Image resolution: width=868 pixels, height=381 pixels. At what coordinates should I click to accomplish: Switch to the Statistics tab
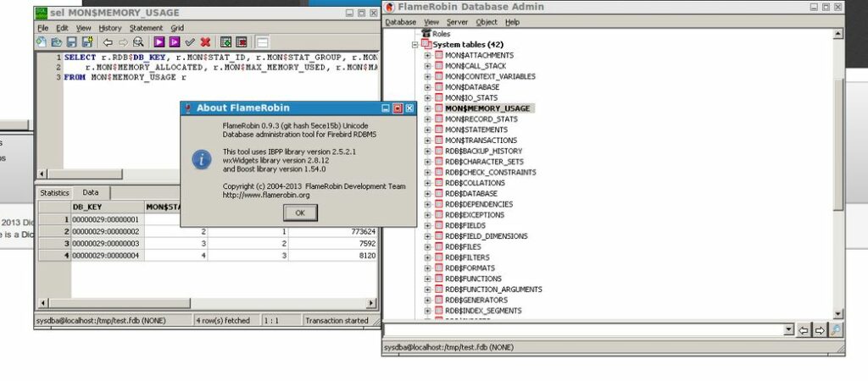[x=54, y=193]
